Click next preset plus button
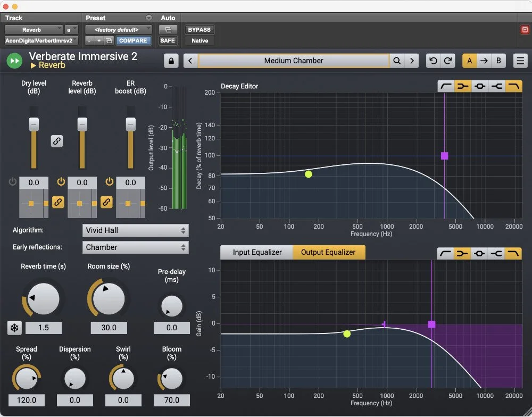The image size is (532, 417). pos(99,40)
